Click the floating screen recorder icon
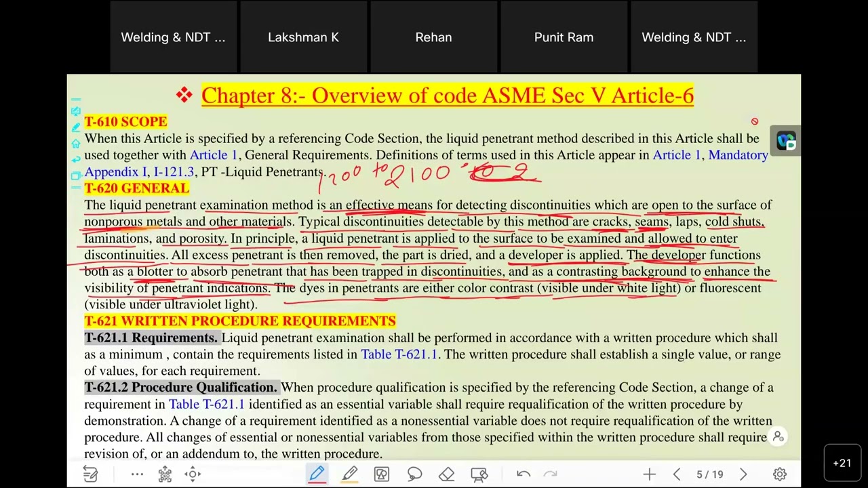 pyautogui.click(x=786, y=141)
